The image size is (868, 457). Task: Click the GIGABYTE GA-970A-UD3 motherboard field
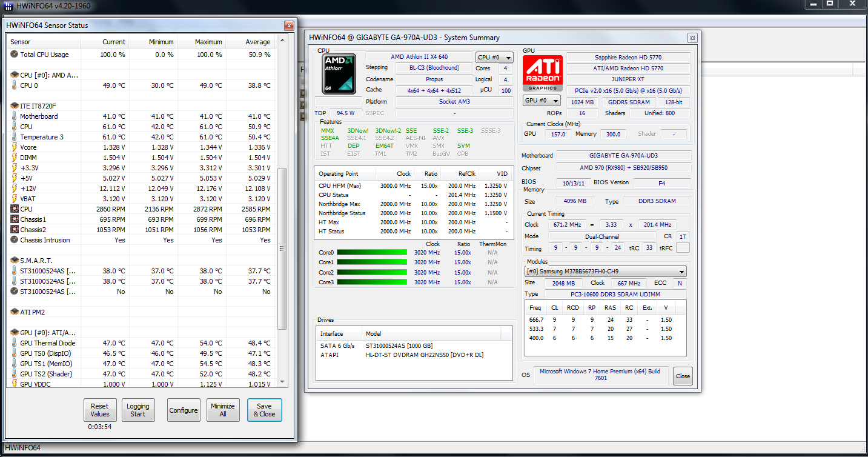(x=623, y=155)
